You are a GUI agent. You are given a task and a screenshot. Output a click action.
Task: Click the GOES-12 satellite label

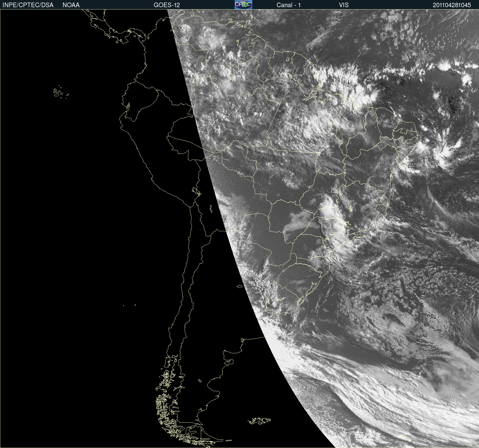pyautogui.click(x=167, y=5)
